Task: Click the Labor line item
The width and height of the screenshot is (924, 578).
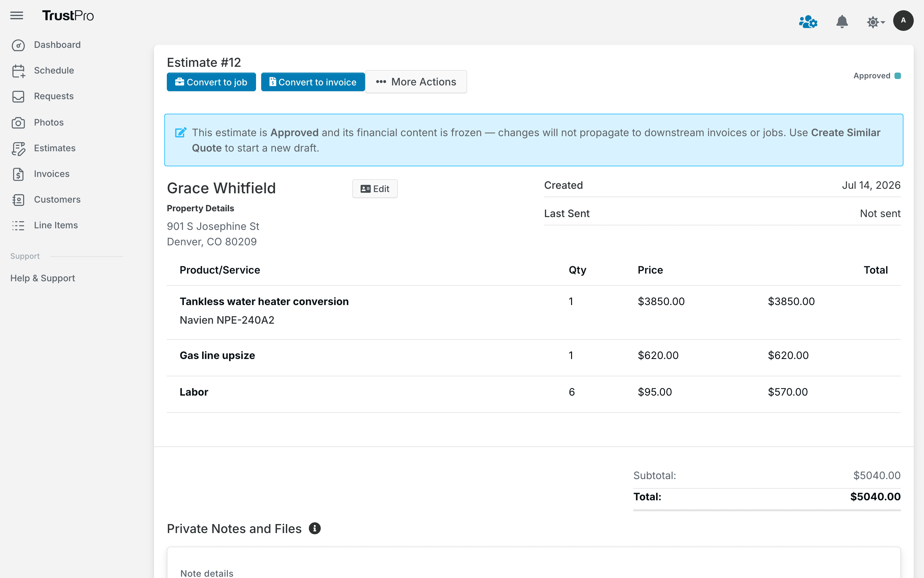Action: click(x=193, y=392)
